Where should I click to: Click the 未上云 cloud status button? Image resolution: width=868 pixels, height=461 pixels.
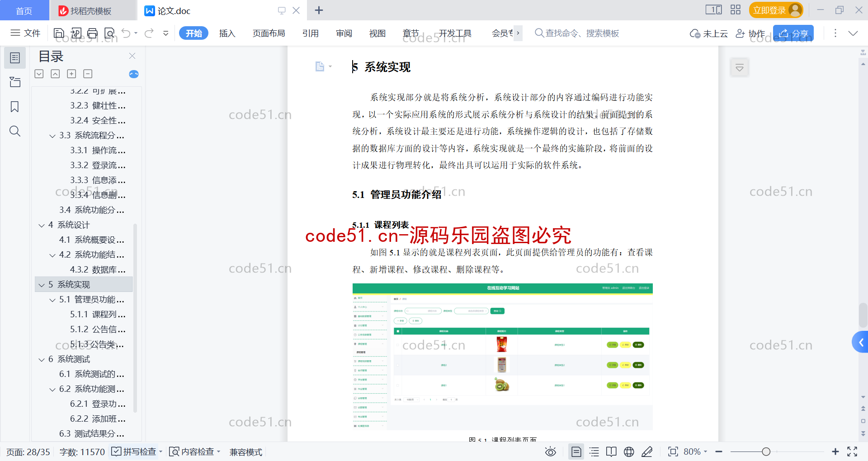click(708, 33)
